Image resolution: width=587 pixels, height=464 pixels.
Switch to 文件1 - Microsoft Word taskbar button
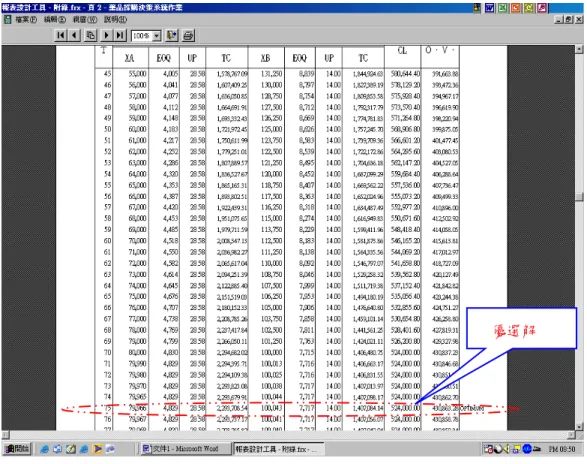click(186, 449)
